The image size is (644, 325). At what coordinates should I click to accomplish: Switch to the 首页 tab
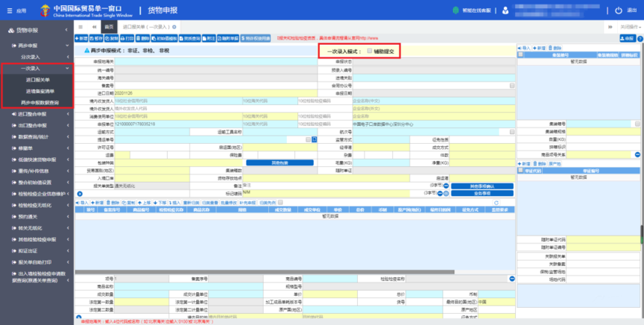pos(109,27)
